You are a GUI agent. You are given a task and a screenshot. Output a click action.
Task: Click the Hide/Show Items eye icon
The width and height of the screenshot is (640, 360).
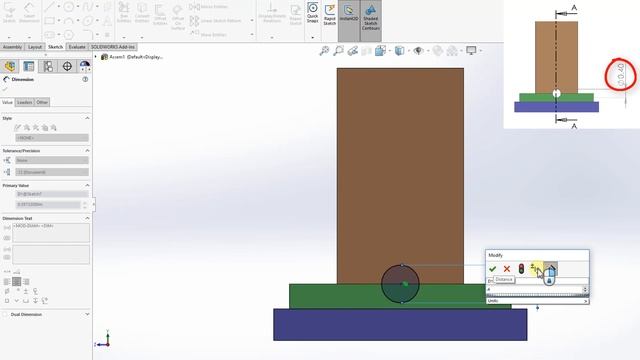click(418, 51)
